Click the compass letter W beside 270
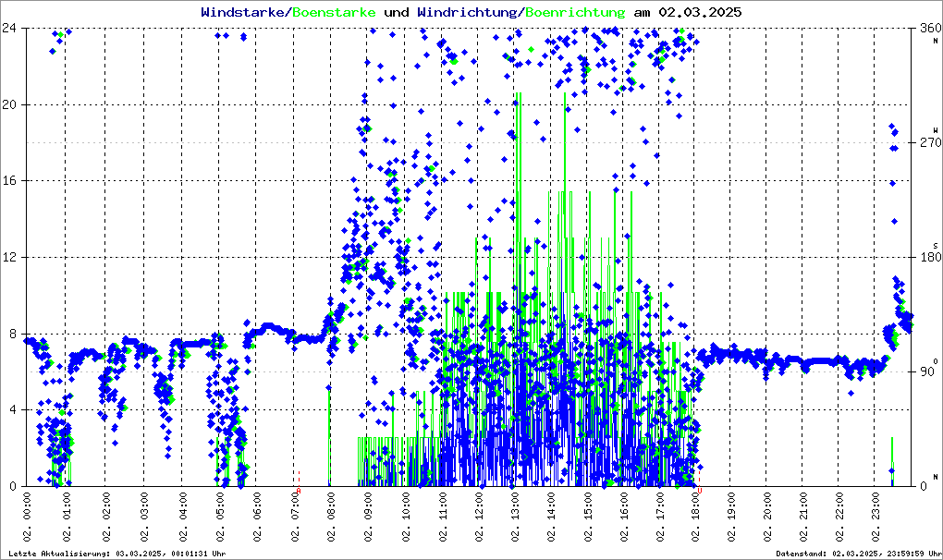The width and height of the screenshot is (943, 560). pyautogui.click(x=936, y=130)
